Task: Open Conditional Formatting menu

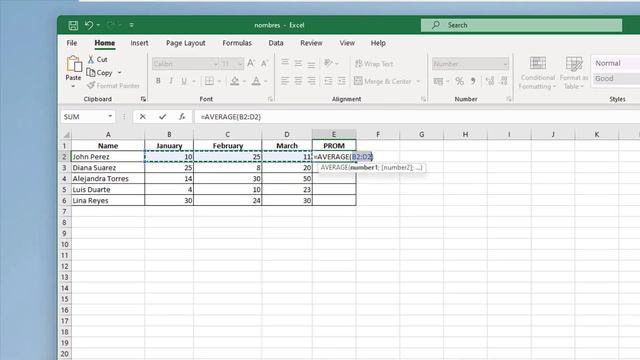Action: [x=538, y=73]
